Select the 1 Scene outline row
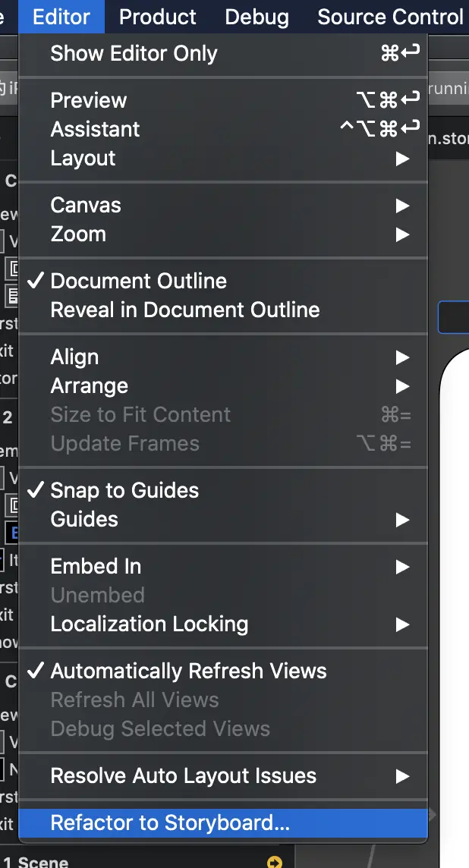This screenshot has width=469, height=868. point(43,862)
